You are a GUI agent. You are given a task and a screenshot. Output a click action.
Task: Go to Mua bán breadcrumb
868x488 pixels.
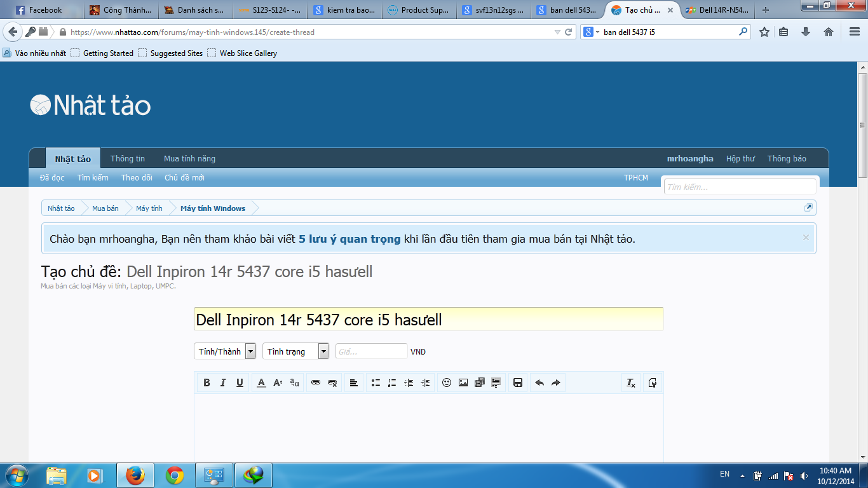coord(105,208)
